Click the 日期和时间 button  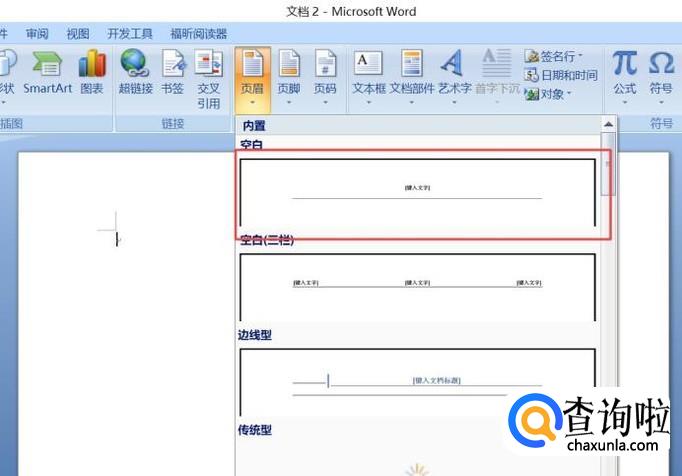(x=561, y=75)
